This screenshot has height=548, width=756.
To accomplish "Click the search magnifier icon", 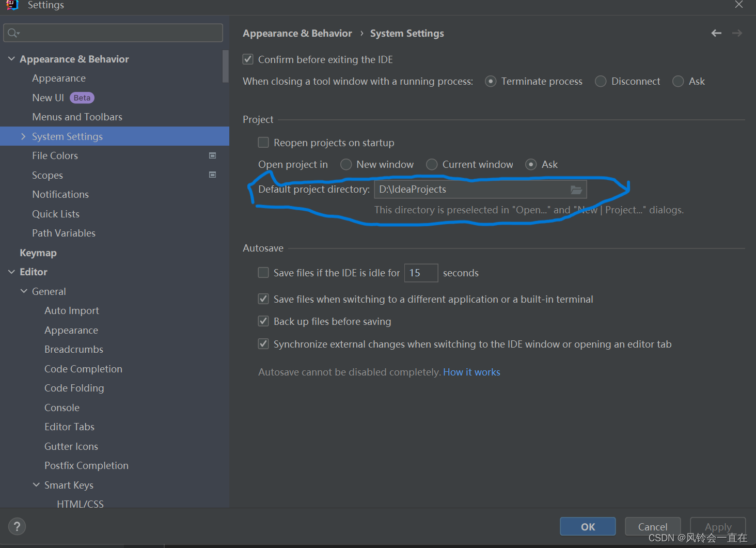I will tap(13, 33).
